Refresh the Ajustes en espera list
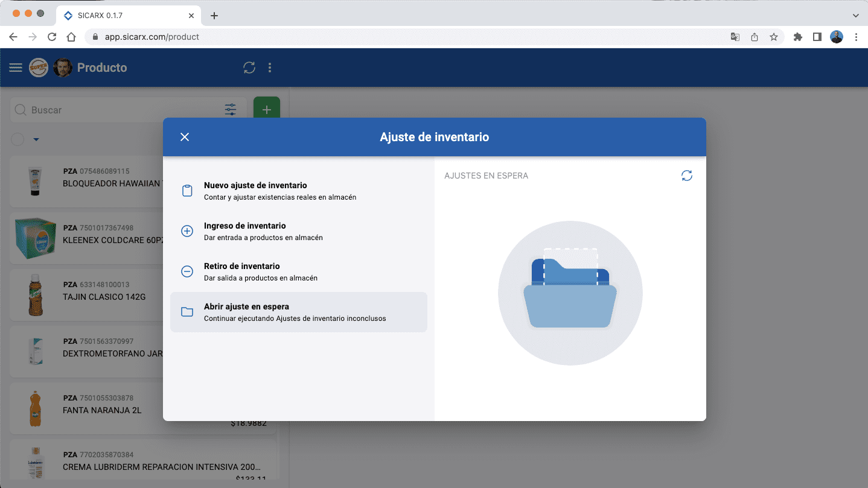The image size is (868, 488). pyautogui.click(x=686, y=176)
